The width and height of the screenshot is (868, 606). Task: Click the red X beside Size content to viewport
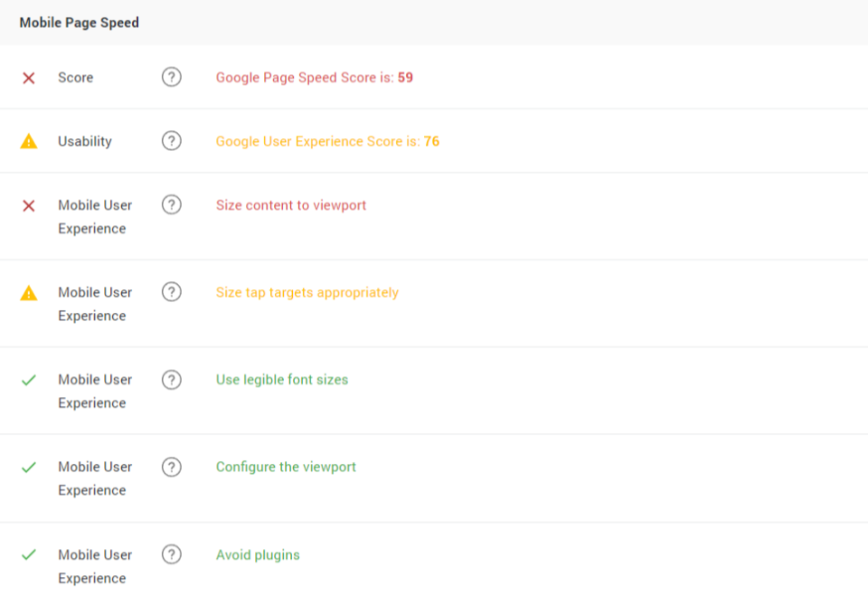[28, 205]
